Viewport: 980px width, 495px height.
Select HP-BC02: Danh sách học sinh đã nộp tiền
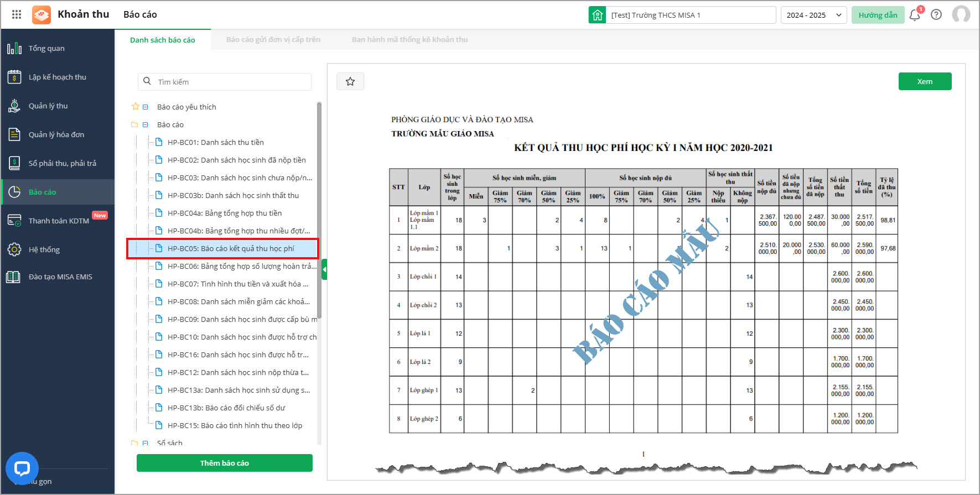coord(237,160)
